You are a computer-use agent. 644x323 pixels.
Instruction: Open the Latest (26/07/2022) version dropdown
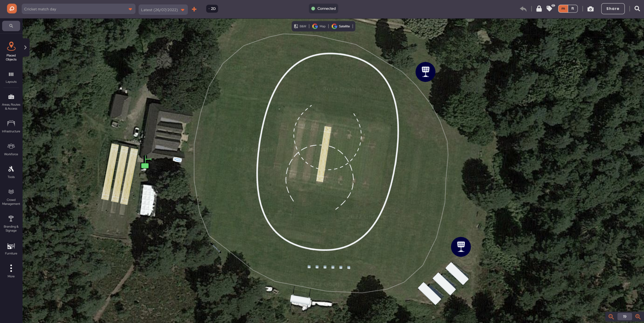(x=163, y=10)
